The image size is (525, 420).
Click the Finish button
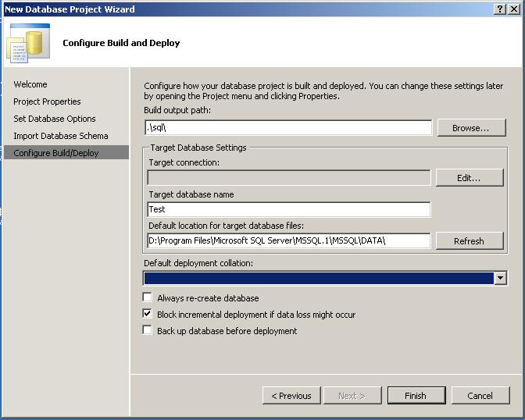tap(416, 396)
